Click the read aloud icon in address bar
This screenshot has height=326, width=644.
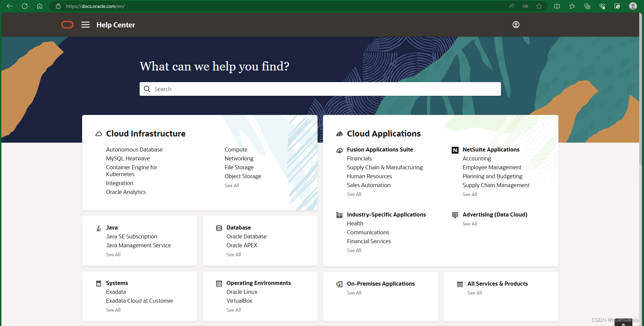(512, 6)
